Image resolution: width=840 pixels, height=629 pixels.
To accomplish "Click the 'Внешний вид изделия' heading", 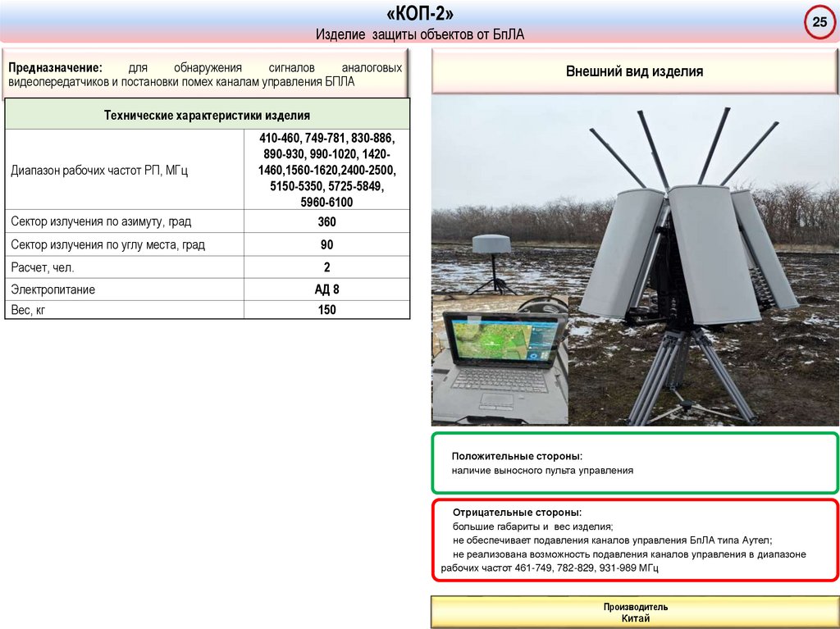I will tap(634, 71).
